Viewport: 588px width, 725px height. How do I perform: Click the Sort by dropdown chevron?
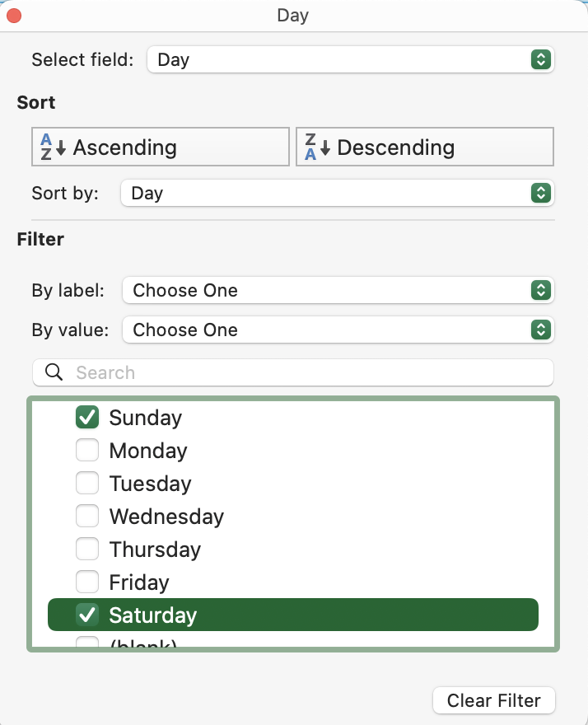click(x=540, y=193)
